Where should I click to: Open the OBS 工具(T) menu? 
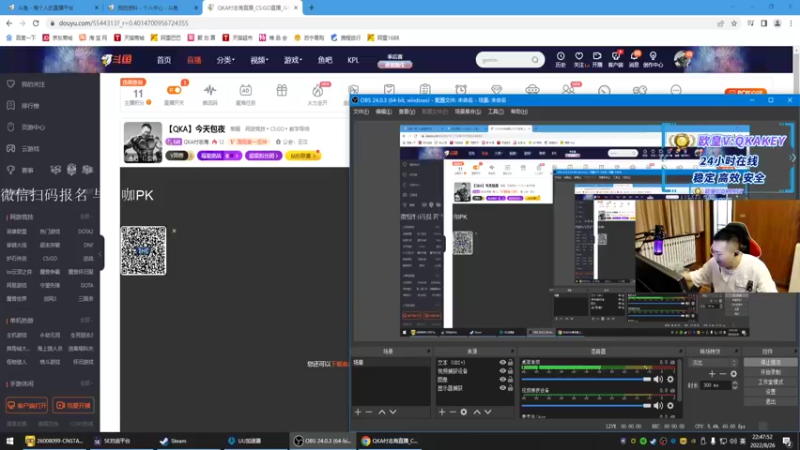[x=495, y=111]
